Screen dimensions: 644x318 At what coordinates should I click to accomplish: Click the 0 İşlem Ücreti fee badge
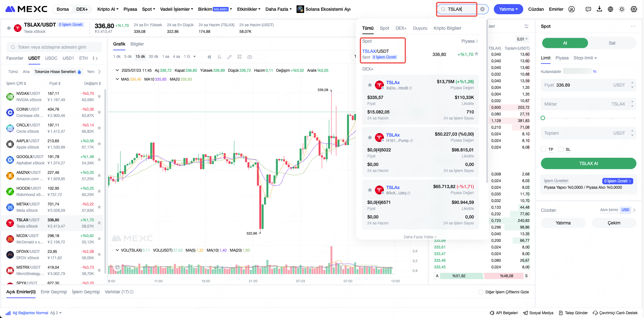[x=618, y=181]
